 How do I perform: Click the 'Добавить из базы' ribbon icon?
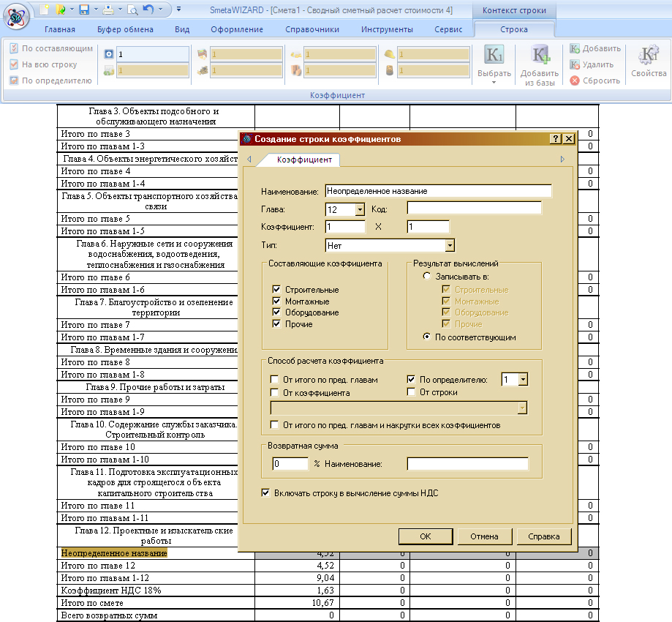pos(540,56)
